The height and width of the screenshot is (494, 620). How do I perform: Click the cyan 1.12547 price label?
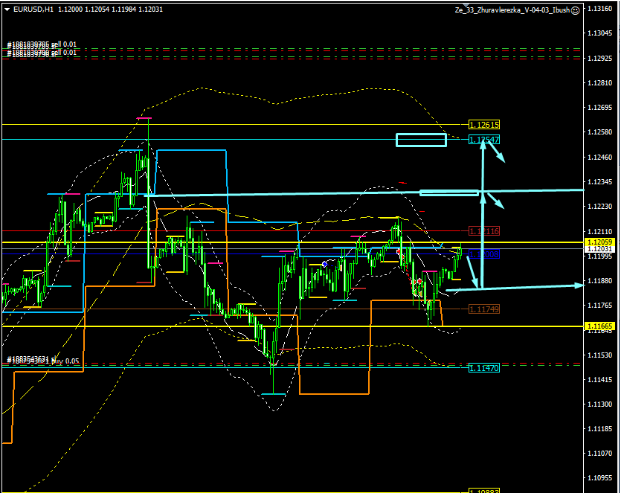point(483,139)
